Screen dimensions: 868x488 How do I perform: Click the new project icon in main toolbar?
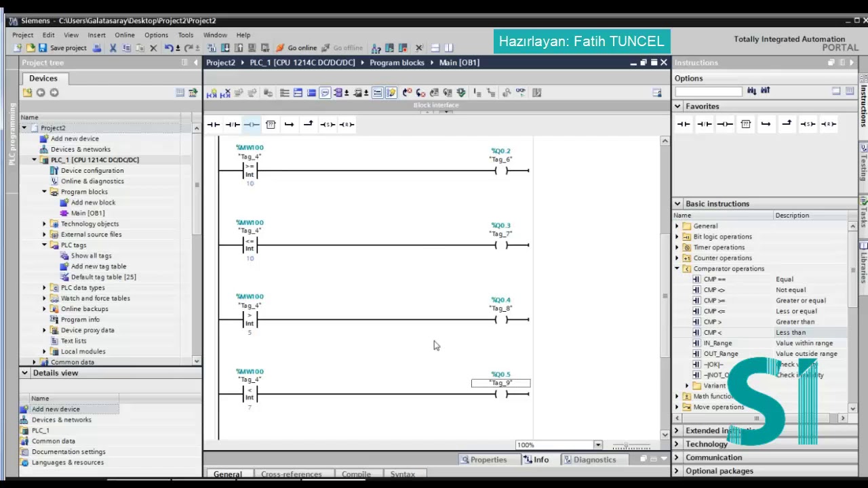[18, 48]
